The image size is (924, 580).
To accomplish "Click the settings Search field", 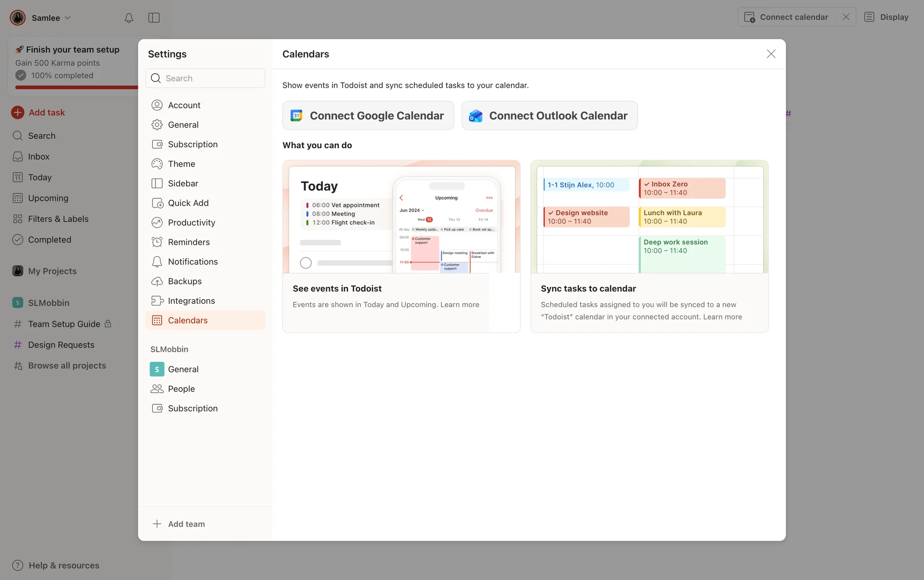I will coord(205,78).
